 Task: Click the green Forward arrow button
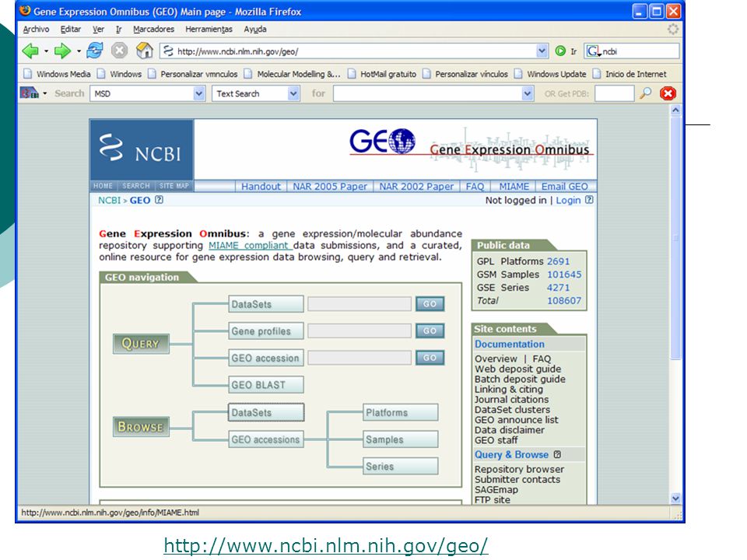62,51
